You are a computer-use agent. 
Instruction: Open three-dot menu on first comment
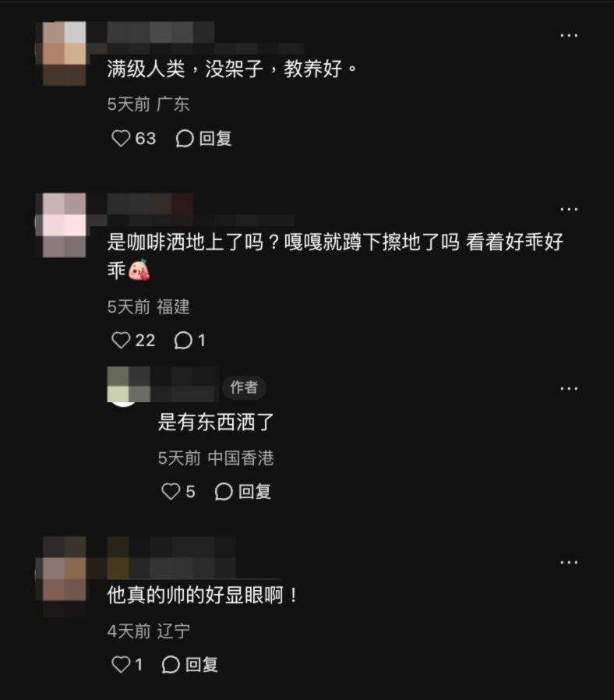(x=569, y=35)
